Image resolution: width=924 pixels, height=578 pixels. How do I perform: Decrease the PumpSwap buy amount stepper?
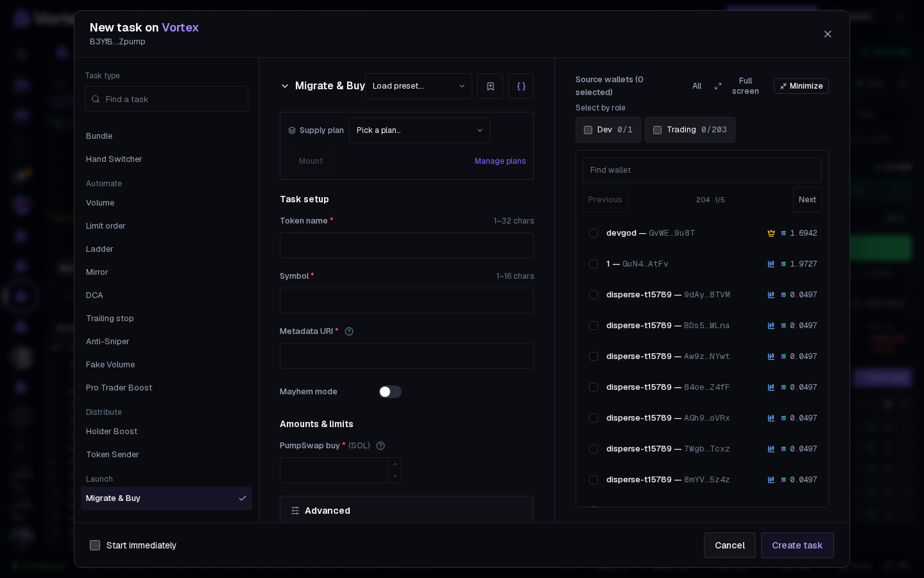coord(395,476)
